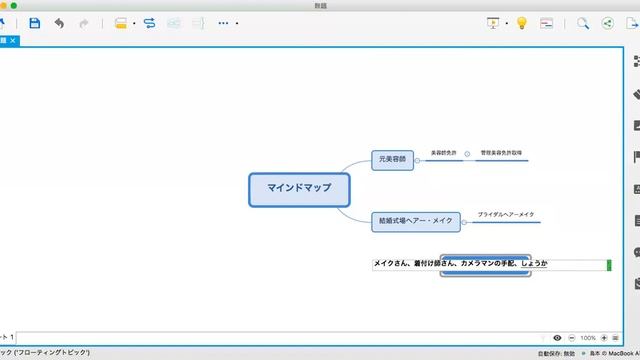Click the greyed-out Boundary tool
The height and width of the screenshot is (360, 640).
[x=174, y=23]
